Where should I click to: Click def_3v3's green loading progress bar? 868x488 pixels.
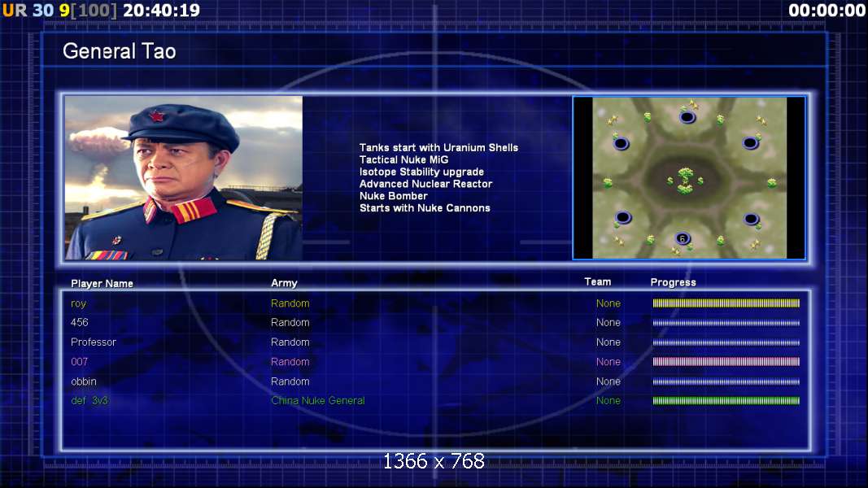[x=726, y=401]
